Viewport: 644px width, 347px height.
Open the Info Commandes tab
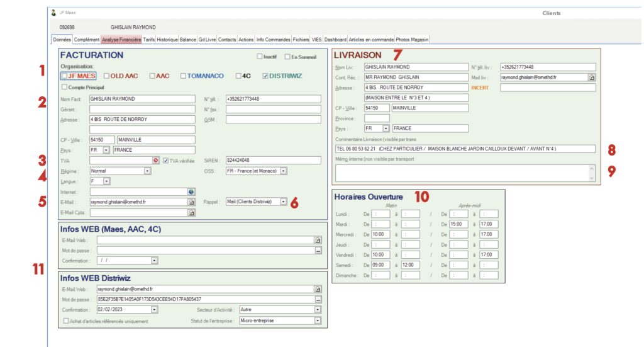(274, 39)
